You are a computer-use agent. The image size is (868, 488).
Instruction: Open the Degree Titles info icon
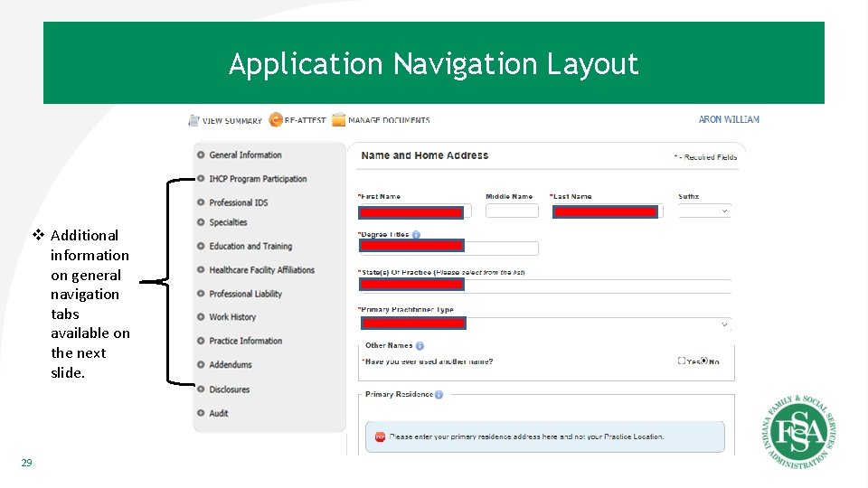coord(416,235)
